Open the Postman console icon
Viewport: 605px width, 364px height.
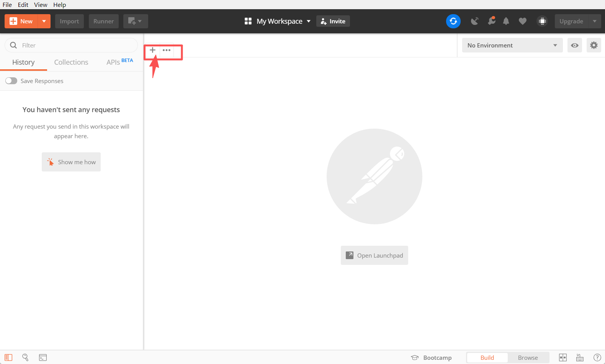(x=43, y=357)
